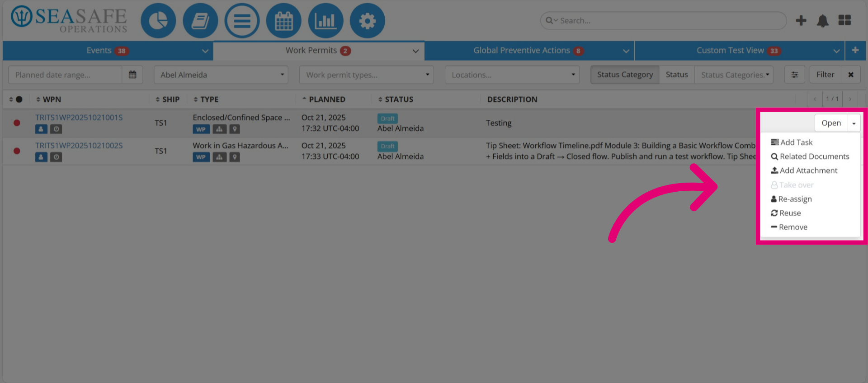Click hierarchy icon under Work in Gas Hazardous
The height and width of the screenshot is (383, 868).
(x=219, y=157)
